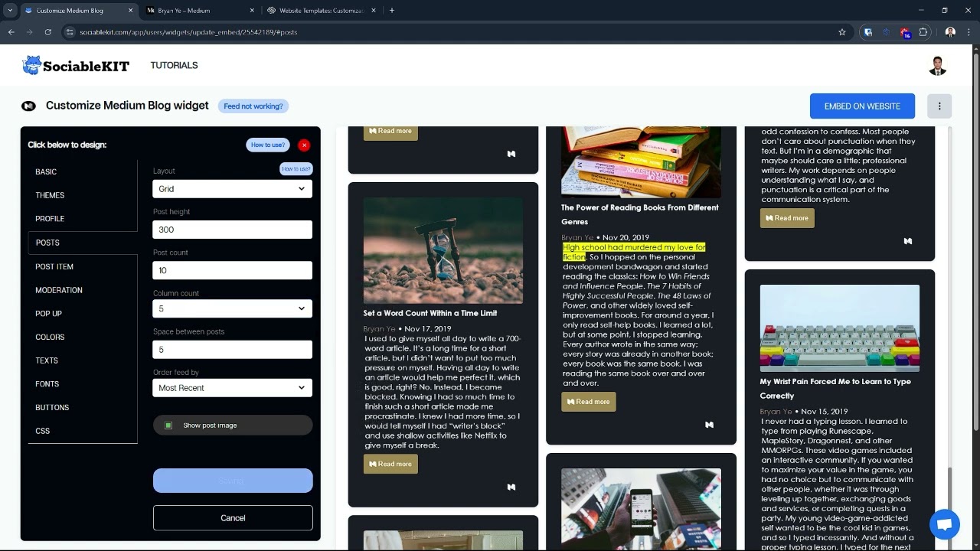Screen dimensions: 980x551
Task: Open the browser extensions puzzle icon
Action: 923,32
